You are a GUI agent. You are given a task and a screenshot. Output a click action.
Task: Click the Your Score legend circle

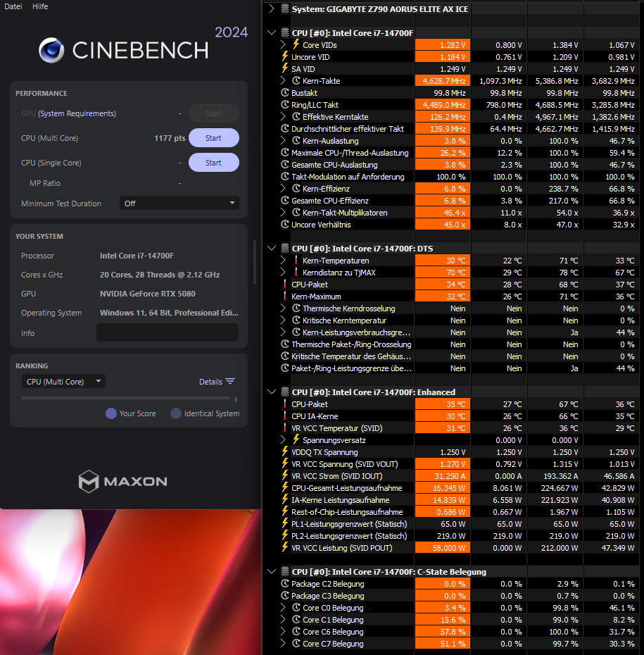(x=111, y=413)
